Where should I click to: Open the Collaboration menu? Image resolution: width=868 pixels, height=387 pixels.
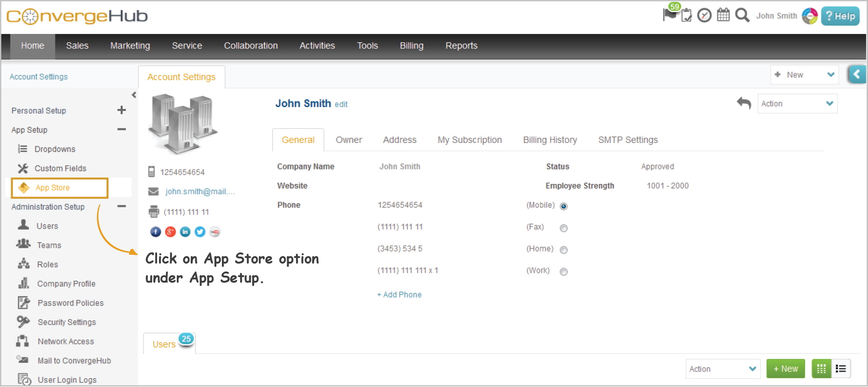(x=251, y=46)
